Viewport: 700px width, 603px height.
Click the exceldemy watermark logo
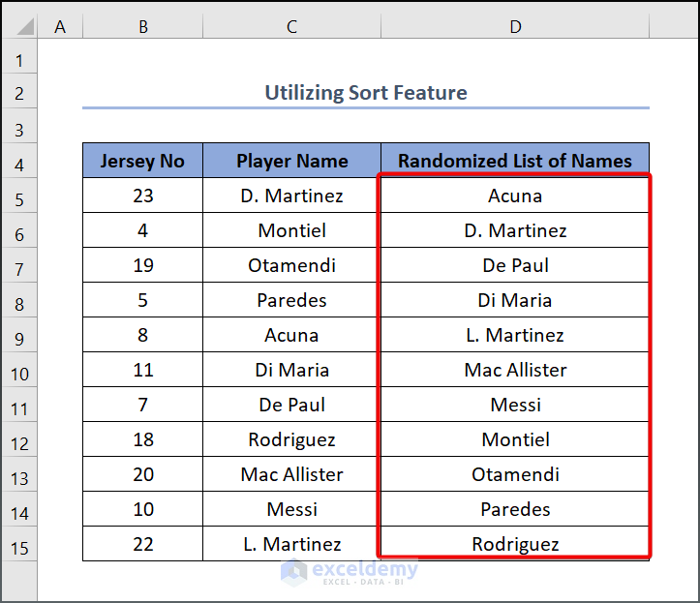(x=294, y=571)
